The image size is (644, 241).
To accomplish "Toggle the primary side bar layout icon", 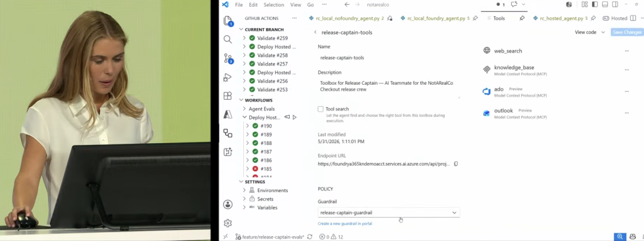I will click(595, 5).
